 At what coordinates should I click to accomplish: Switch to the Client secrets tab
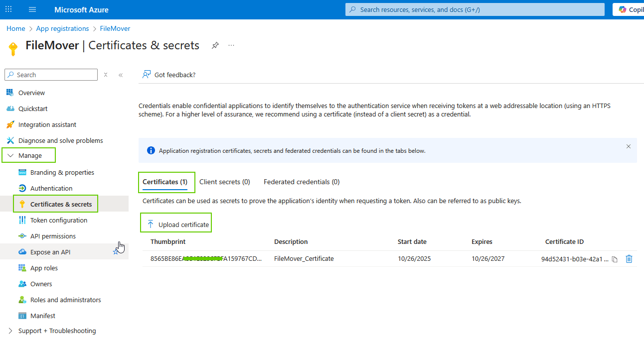click(x=224, y=182)
